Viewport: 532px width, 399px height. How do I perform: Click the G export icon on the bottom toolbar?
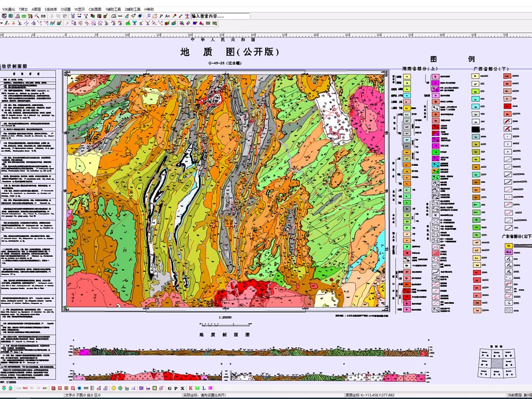[x=169, y=388]
